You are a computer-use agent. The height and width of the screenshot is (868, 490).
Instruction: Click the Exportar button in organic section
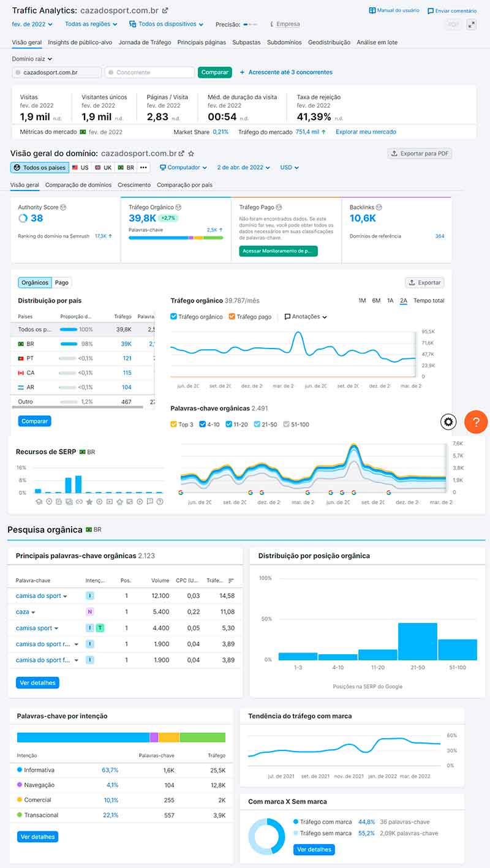(x=424, y=283)
